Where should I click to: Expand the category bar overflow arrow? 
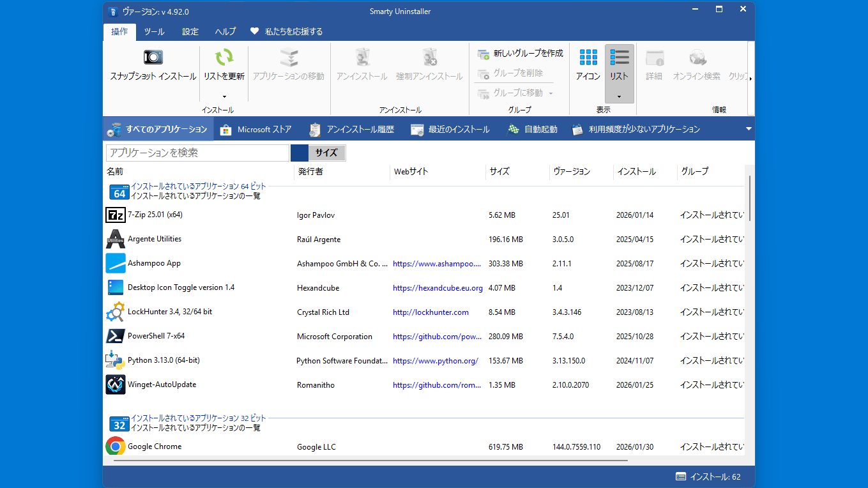pyautogui.click(x=749, y=129)
